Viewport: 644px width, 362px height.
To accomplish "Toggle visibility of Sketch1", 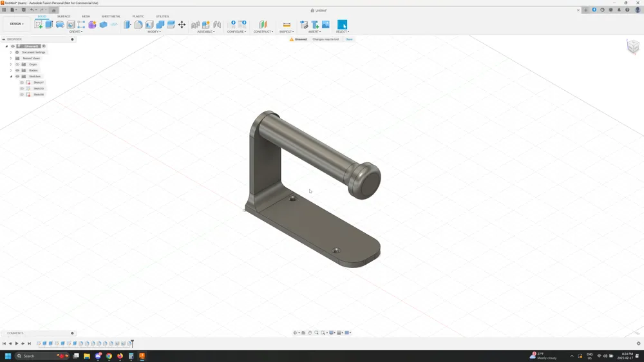I will [22, 82].
